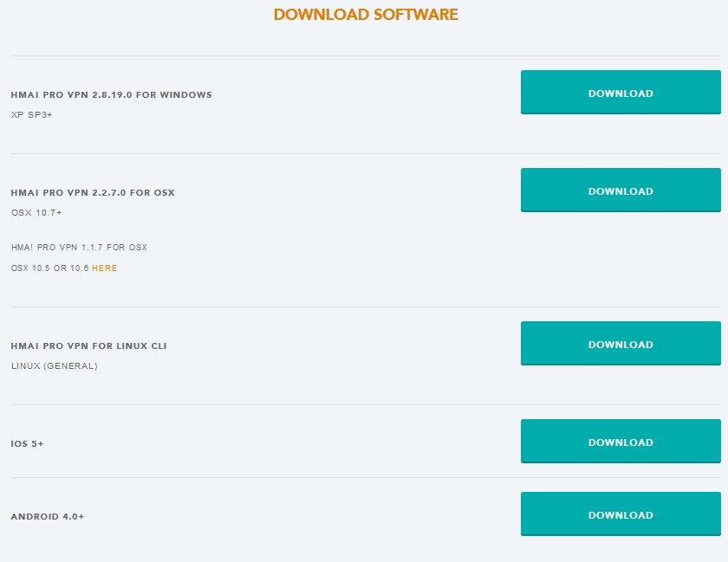Click the 'Linux (General)' text
Viewport: 728px width, 562px height.
(55, 365)
